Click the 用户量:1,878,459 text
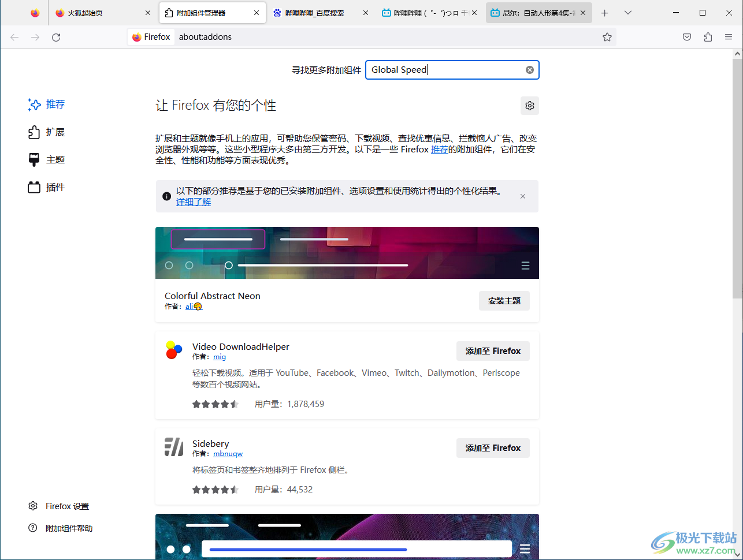Screen dimensions: 743x560 tap(289, 404)
